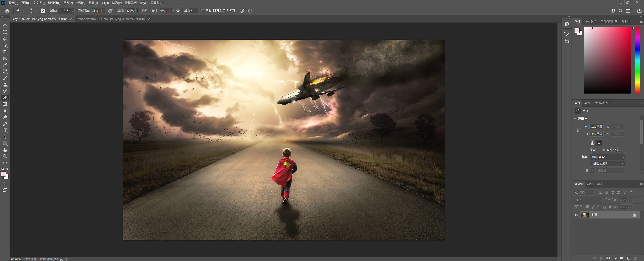
Task: Click inside the color picker field
Action: (607, 60)
